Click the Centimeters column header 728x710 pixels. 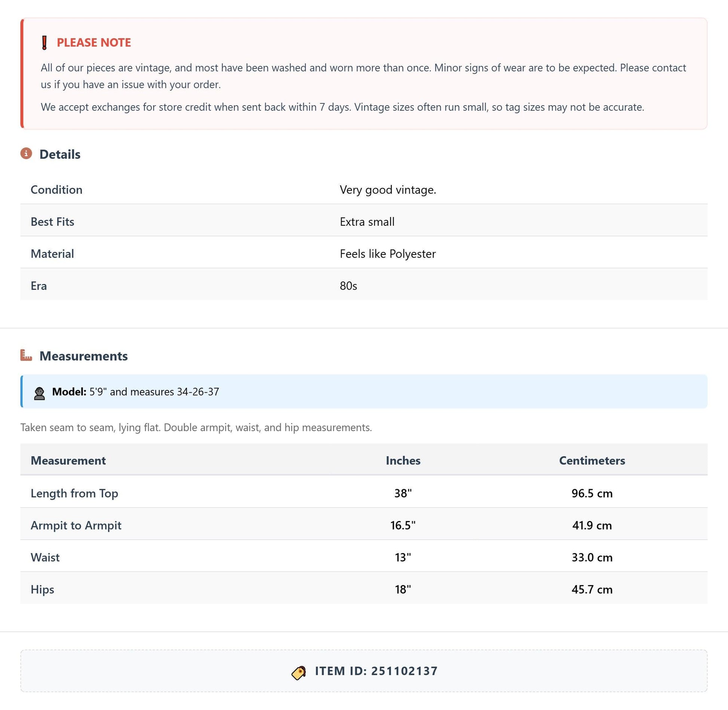tap(592, 460)
